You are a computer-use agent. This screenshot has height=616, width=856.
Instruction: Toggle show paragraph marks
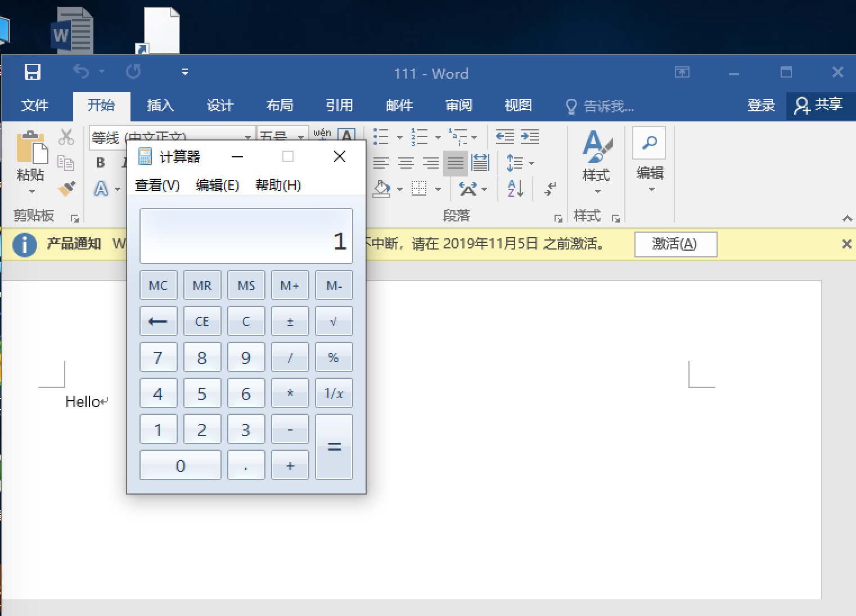(551, 188)
